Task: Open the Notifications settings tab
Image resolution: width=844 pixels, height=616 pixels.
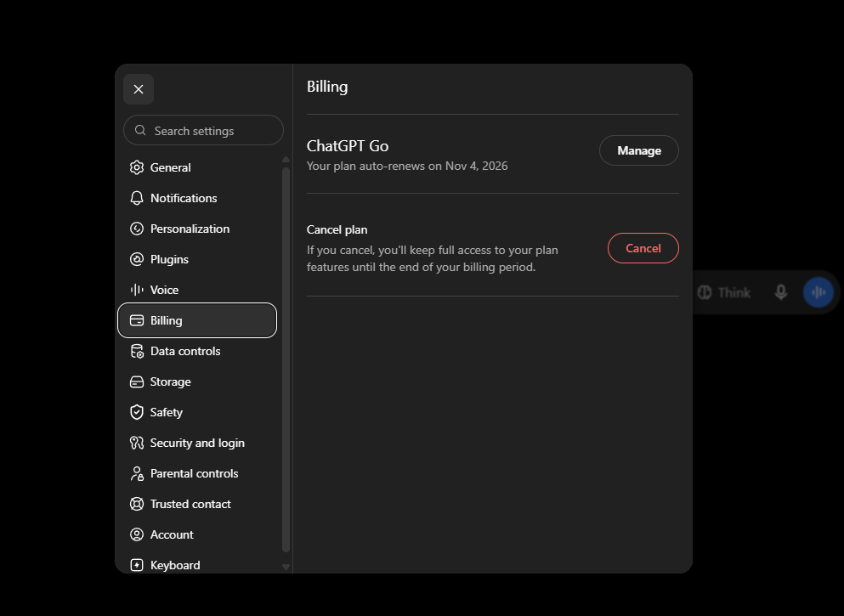Action: pos(197,198)
